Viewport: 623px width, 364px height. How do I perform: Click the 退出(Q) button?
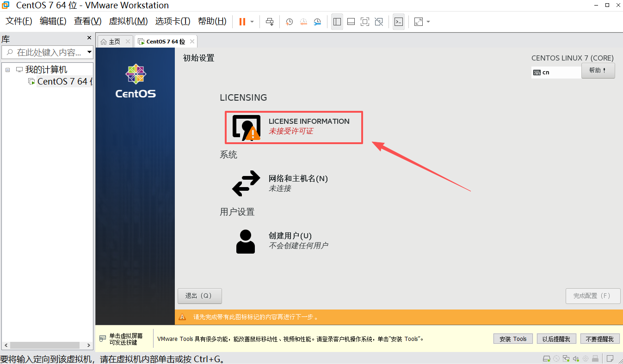coord(200,296)
